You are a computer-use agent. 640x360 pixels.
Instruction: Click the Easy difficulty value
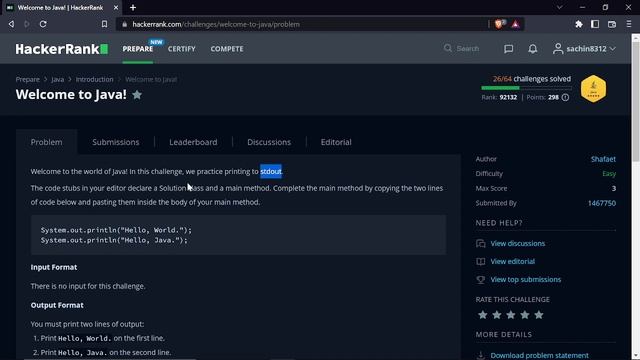tap(609, 174)
